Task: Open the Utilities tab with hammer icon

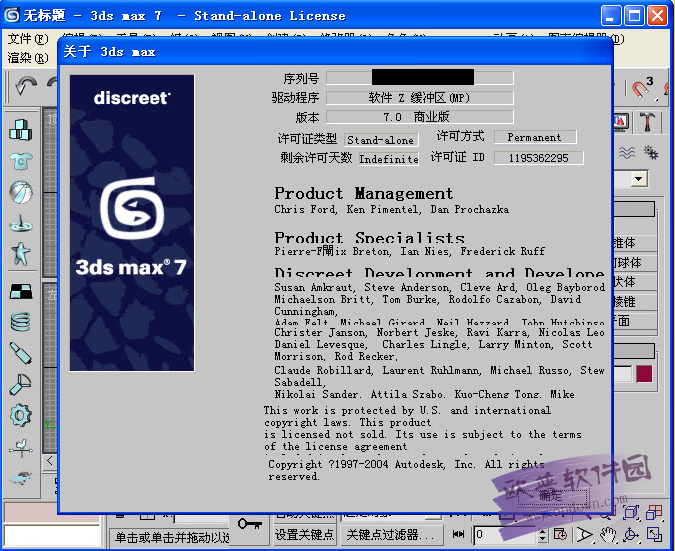Action: (648, 122)
